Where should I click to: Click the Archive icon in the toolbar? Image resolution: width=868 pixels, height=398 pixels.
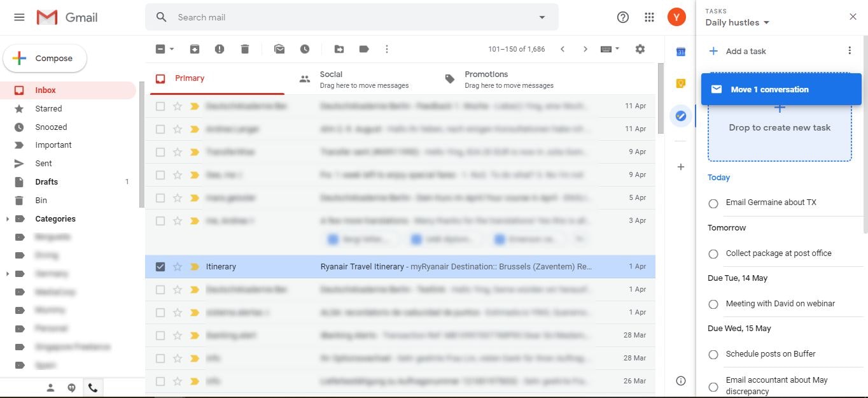coord(195,49)
